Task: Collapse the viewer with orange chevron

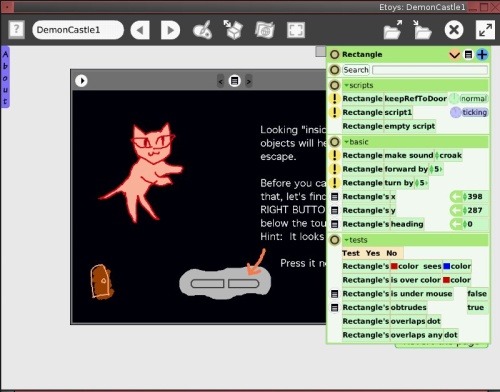Action: pyautogui.click(x=455, y=55)
